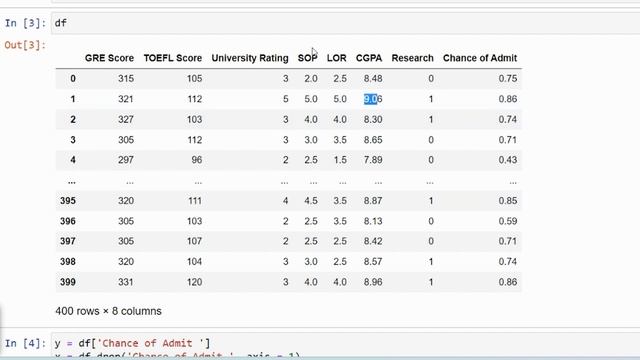Select the GRE Score column header

109,58
